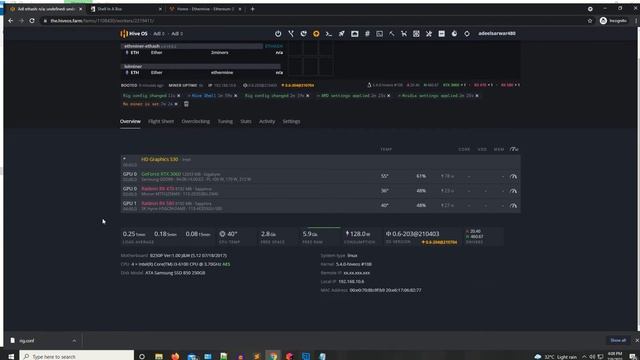Close the downloads bar
Viewport: 640px width, 360px height.
click(636, 340)
